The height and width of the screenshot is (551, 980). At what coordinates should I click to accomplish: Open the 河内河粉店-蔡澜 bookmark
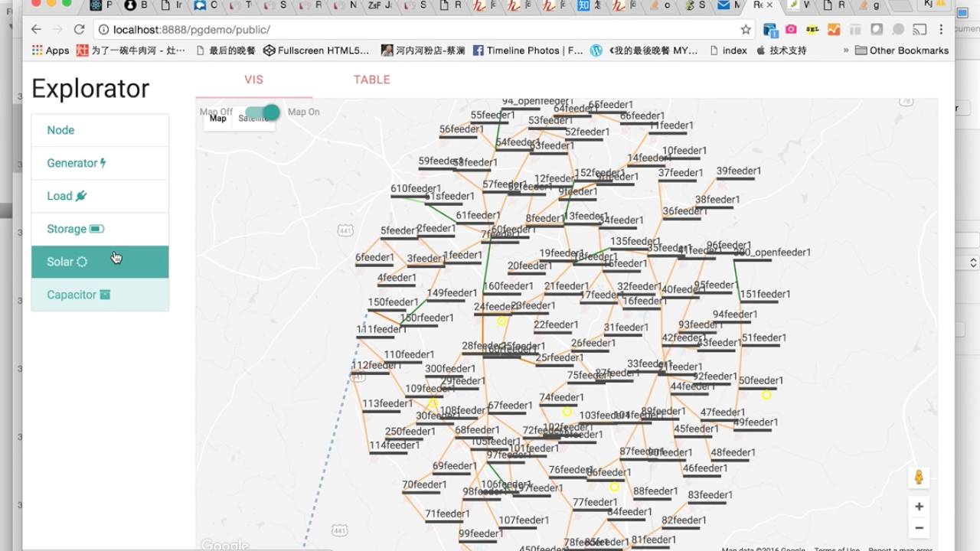423,51
